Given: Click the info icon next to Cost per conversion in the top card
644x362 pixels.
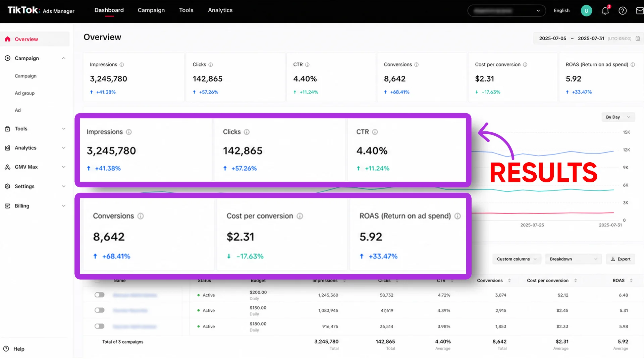Looking at the screenshot, I should point(525,65).
